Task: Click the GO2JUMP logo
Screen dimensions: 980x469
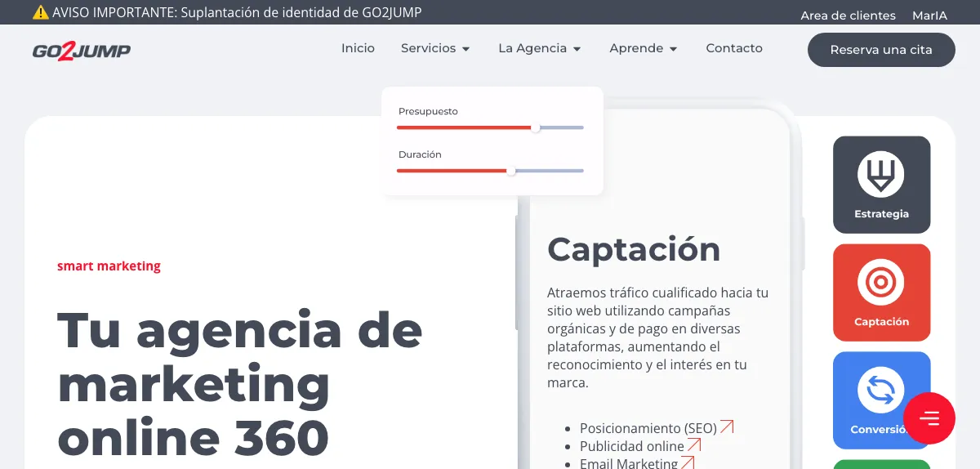Action: click(82, 51)
